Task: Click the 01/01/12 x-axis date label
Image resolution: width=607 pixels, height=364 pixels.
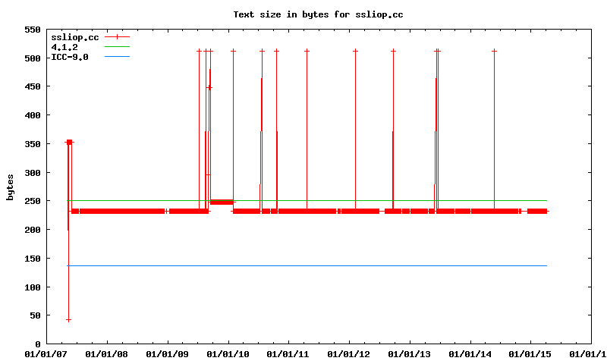Action: pyautogui.click(x=348, y=354)
